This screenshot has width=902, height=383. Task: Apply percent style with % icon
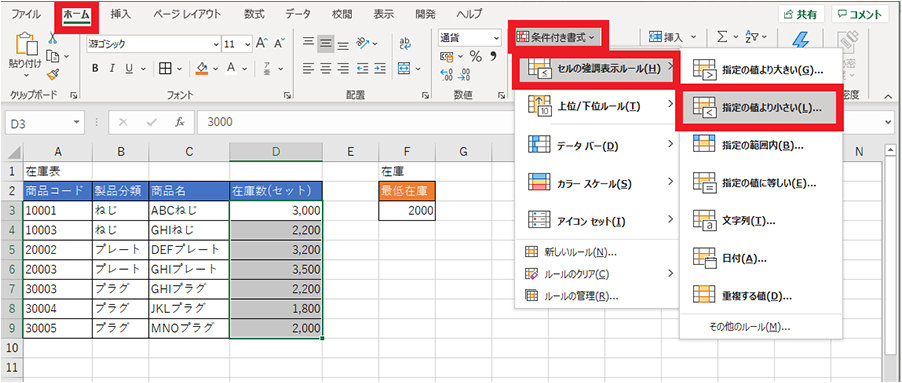point(476,56)
